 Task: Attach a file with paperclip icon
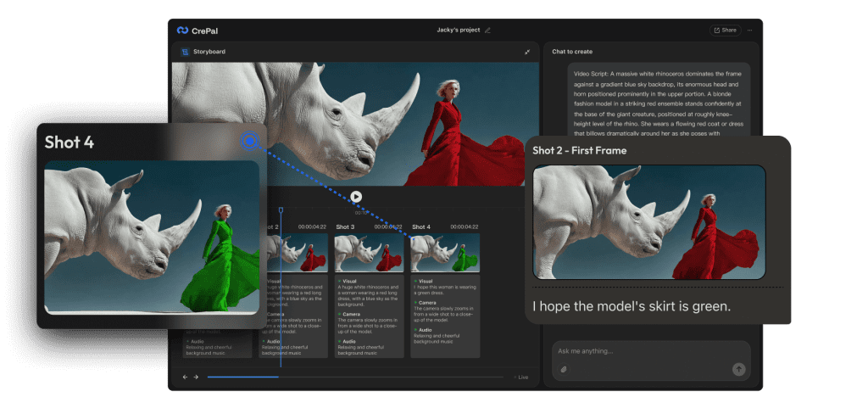(x=564, y=369)
